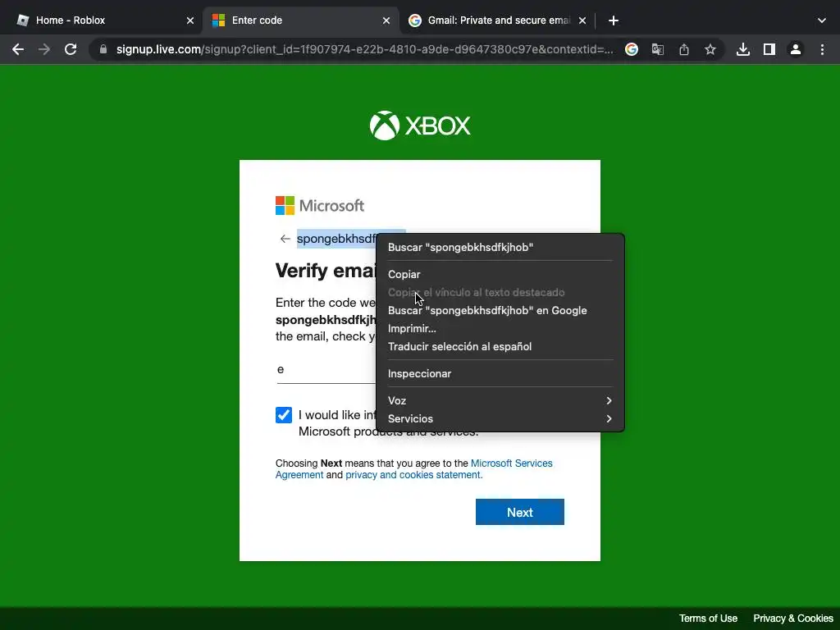The image size is (840, 630).
Task: Switch to the Home - Roblox tab
Action: pos(103,21)
